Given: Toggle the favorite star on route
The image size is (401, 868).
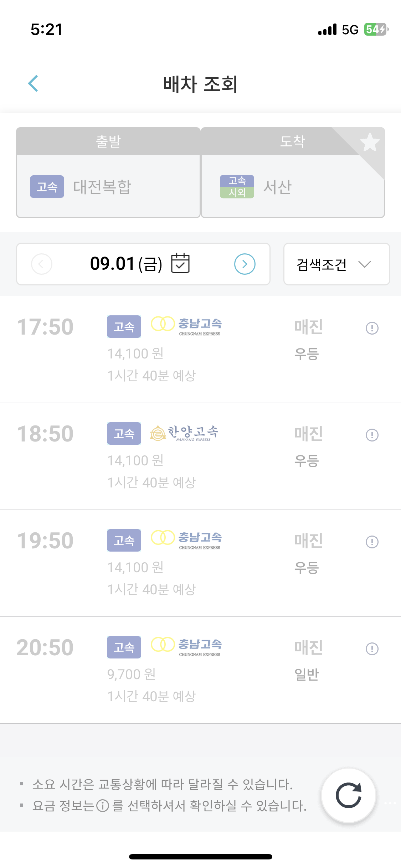Looking at the screenshot, I should pyautogui.click(x=370, y=142).
